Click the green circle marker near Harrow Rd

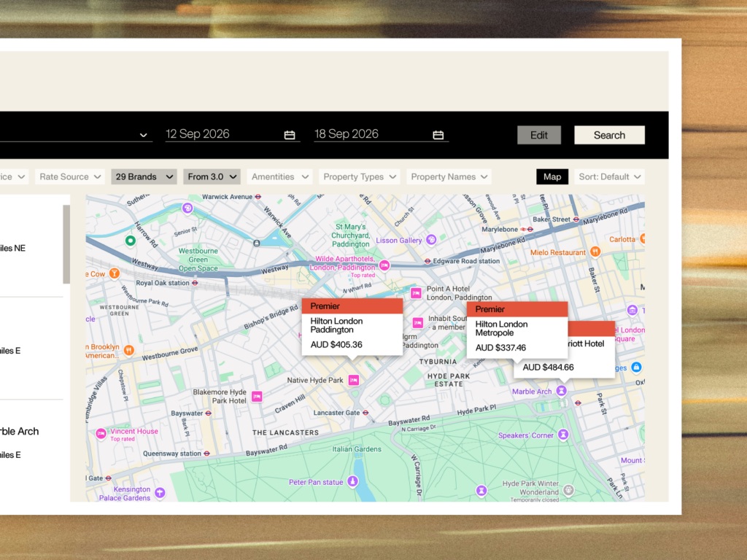point(130,241)
